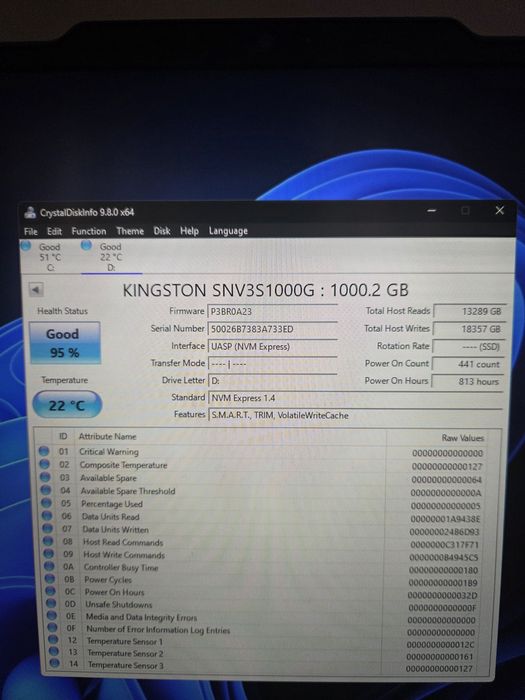Image resolution: width=525 pixels, height=700 pixels.
Task: Click the status icon for Controller Busy Time
Action: coord(50,566)
